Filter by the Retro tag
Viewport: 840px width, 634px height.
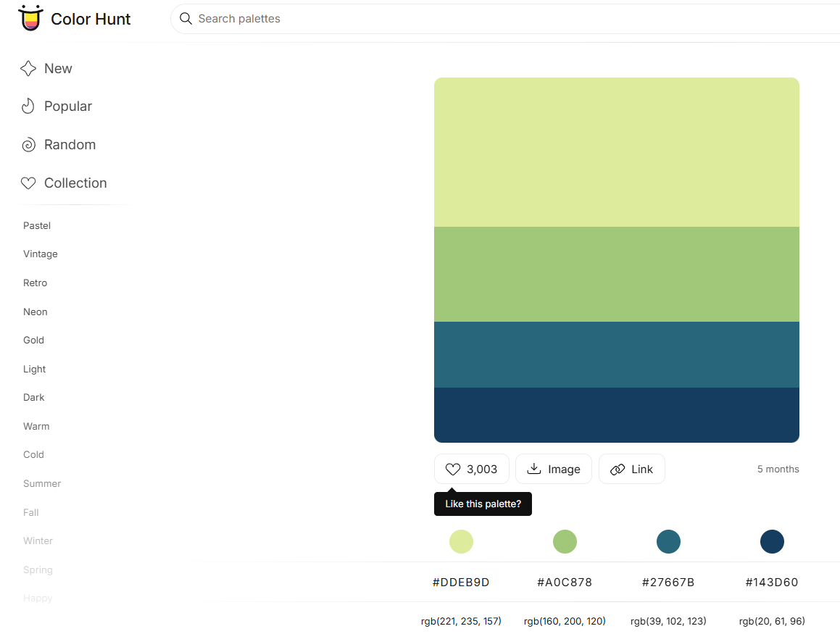pyautogui.click(x=35, y=283)
